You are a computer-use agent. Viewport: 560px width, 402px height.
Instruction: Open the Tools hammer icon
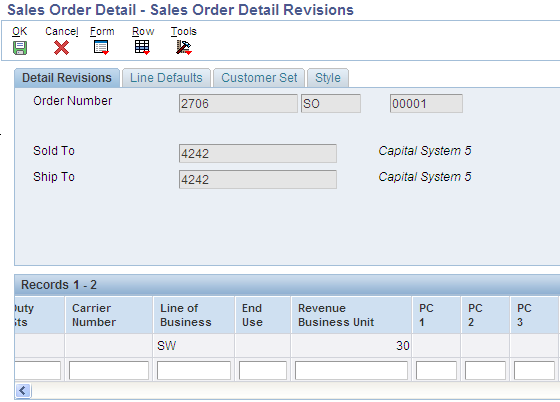tap(184, 47)
